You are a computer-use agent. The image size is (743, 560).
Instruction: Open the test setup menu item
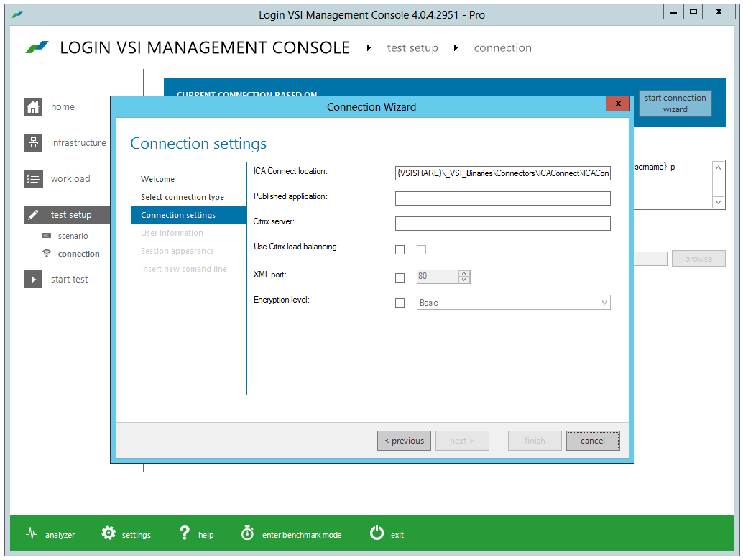coord(71,215)
